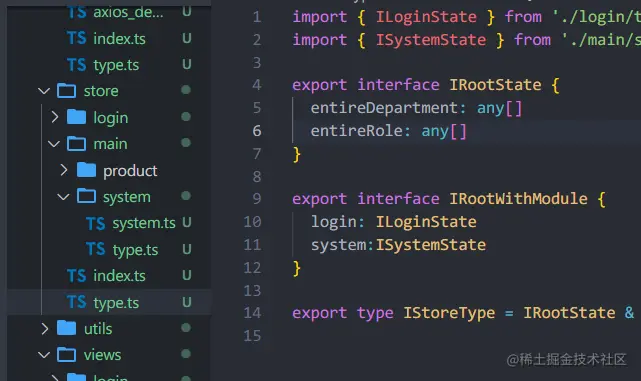Click the git status dot beside the main folder
Screen dimensions: 641x381
[186, 143]
